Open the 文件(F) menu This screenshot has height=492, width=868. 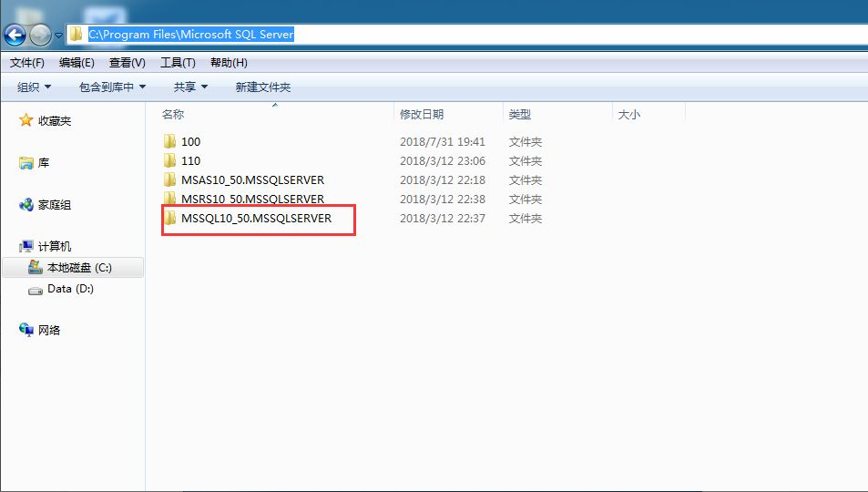(27, 63)
